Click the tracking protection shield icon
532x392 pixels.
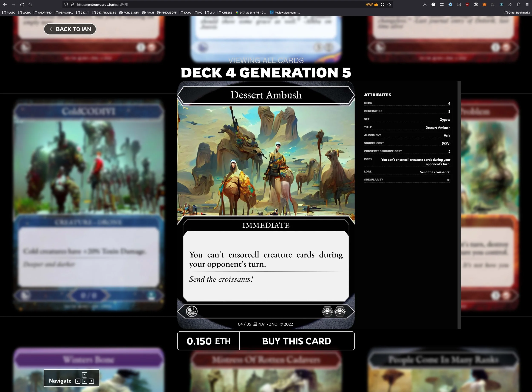point(66,4)
